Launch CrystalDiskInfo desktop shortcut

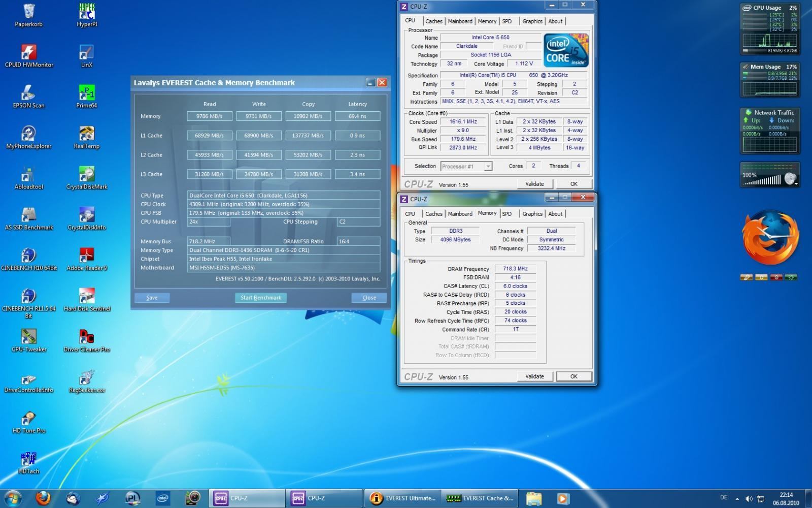tap(87, 218)
